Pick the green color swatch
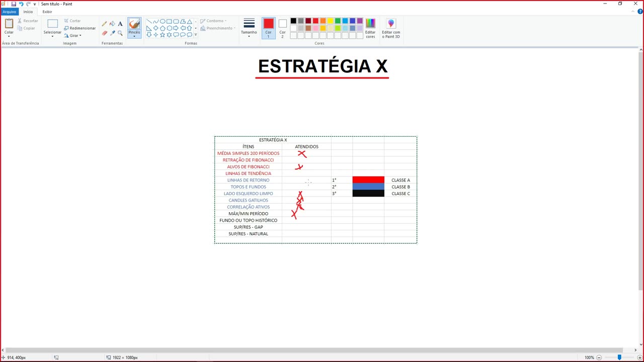The width and height of the screenshot is (644, 362). pos(338,21)
